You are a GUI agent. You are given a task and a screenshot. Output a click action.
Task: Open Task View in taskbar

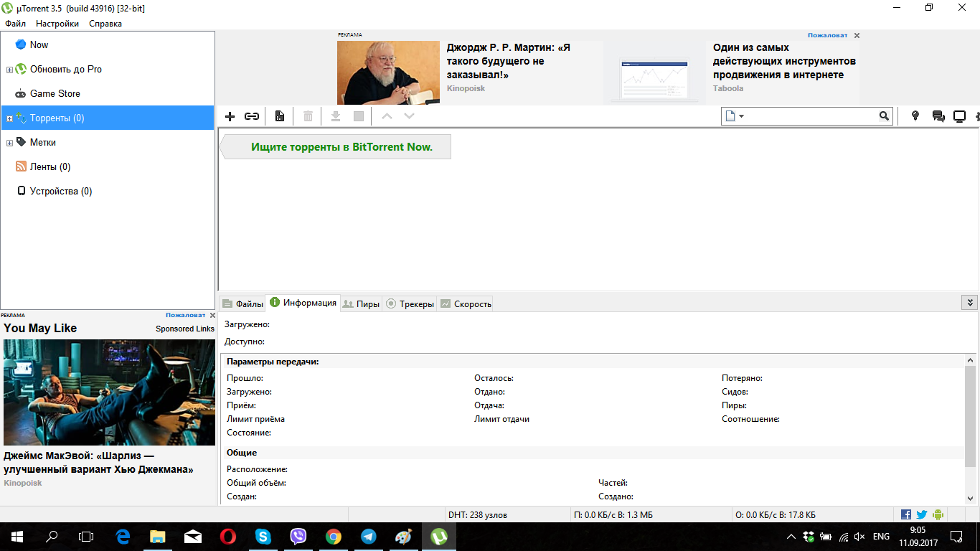[86, 537]
